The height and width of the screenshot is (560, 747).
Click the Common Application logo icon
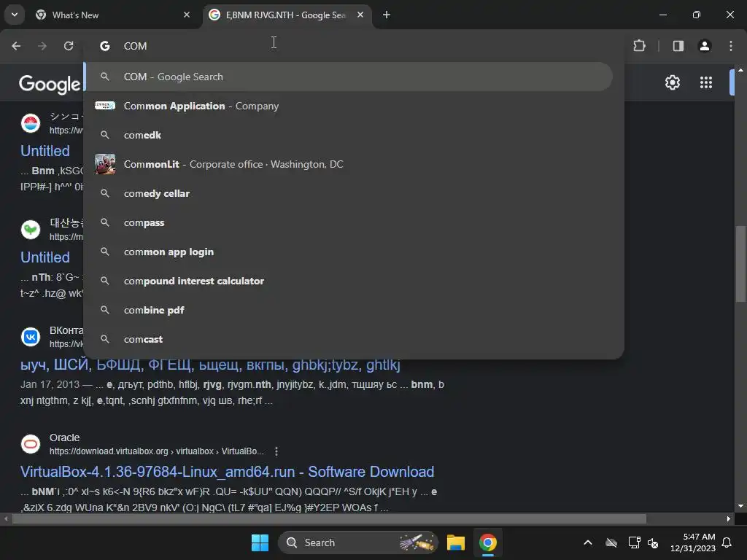(x=105, y=106)
